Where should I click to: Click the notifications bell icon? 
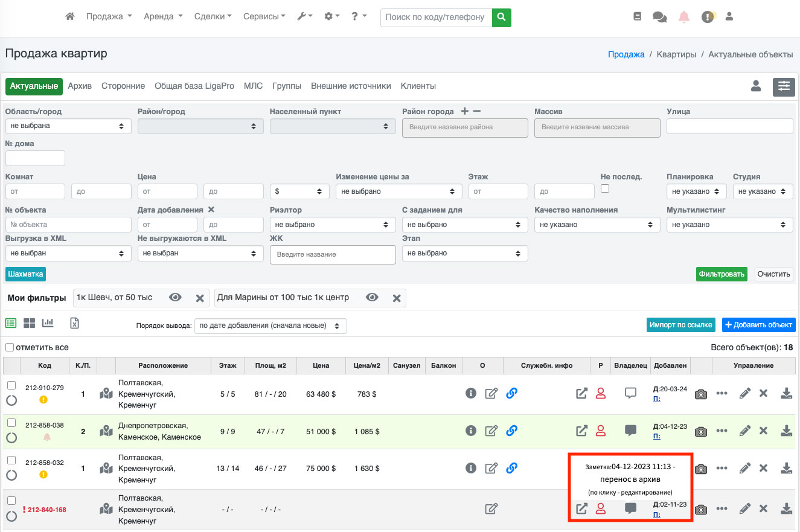point(684,17)
